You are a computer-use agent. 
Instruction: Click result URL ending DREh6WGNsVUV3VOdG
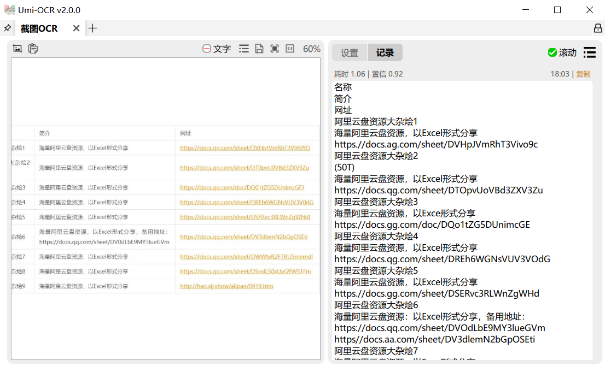442,259
